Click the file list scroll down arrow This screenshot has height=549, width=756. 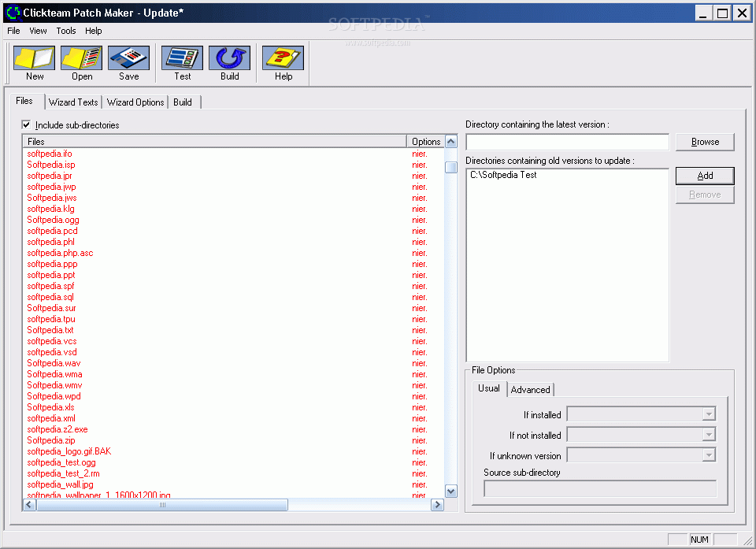click(450, 492)
